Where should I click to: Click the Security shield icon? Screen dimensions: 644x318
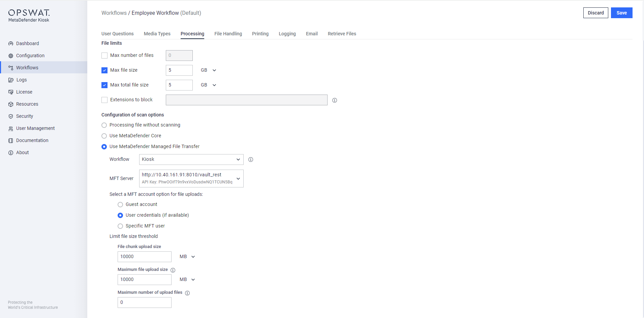(x=11, y=116)
